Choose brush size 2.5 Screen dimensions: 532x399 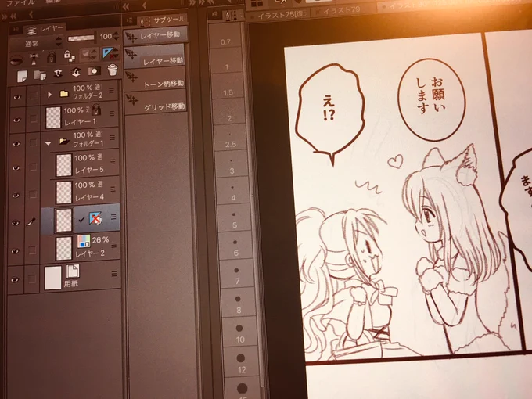tap(229, 138)
